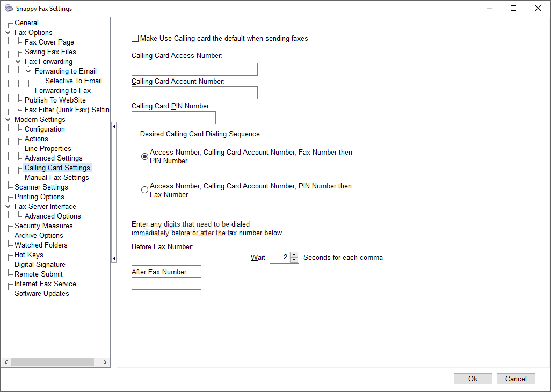Discard changes with the Cancel button

516,379
